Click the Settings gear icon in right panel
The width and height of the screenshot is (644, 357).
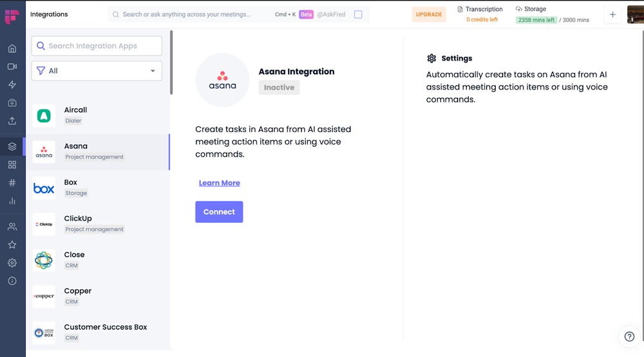coord(431,59)
